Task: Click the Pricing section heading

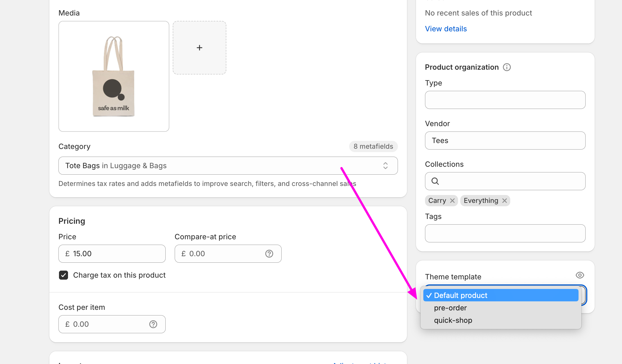Action: [72, 221]
